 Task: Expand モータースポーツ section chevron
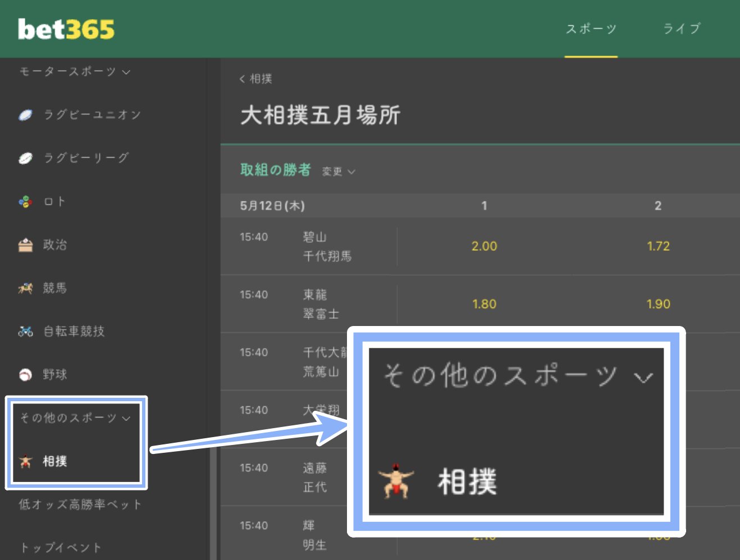(x=126, y=72)
